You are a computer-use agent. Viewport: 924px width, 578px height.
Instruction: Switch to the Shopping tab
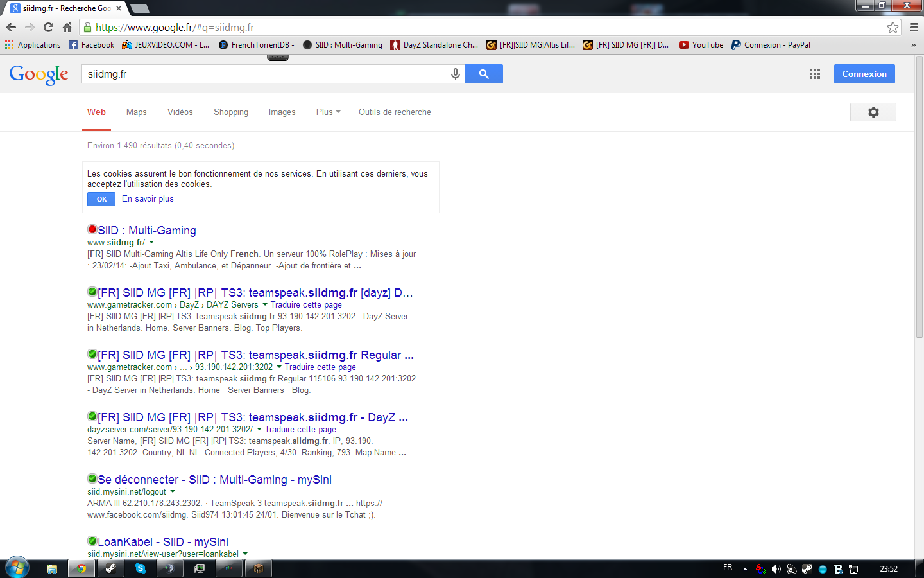tap(231, 112)
